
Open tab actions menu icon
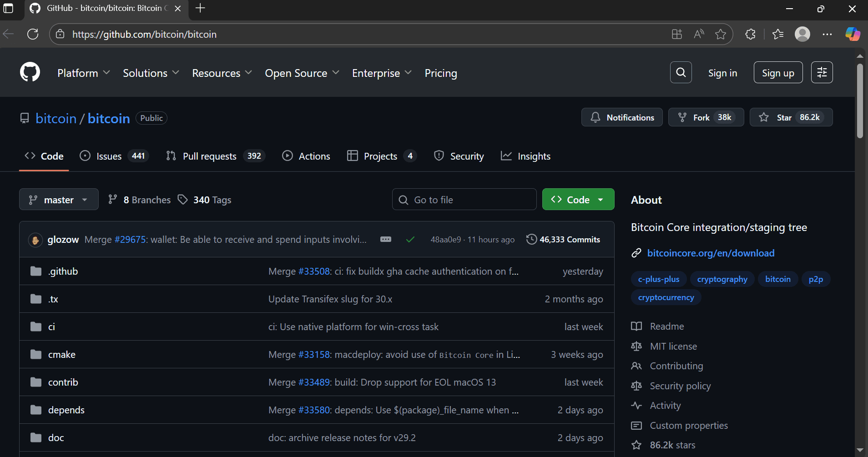[8, 8]
